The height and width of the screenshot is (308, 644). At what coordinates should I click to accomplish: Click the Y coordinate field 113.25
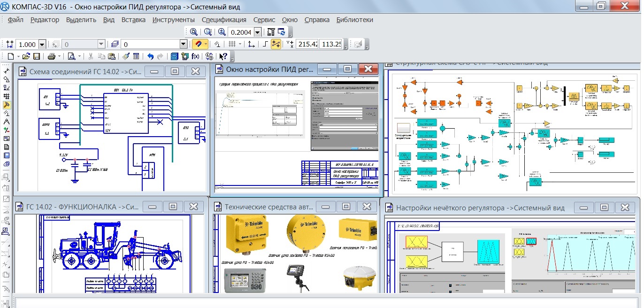click(x=331, y=44)
